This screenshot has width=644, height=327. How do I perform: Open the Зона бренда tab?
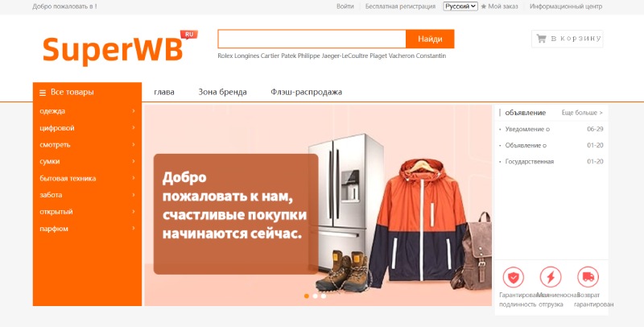pos(223,92)
